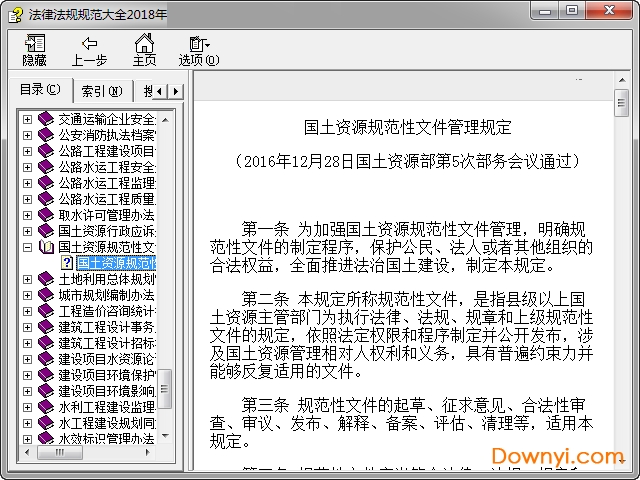
Task: Switch to the 索引 index tab
Action: [x=101, y=91]
